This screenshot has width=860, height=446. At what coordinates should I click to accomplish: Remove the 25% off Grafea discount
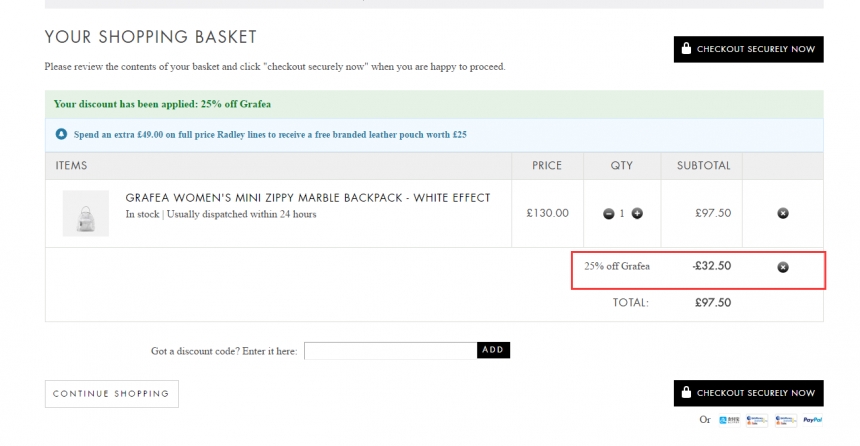click(783, 267)
